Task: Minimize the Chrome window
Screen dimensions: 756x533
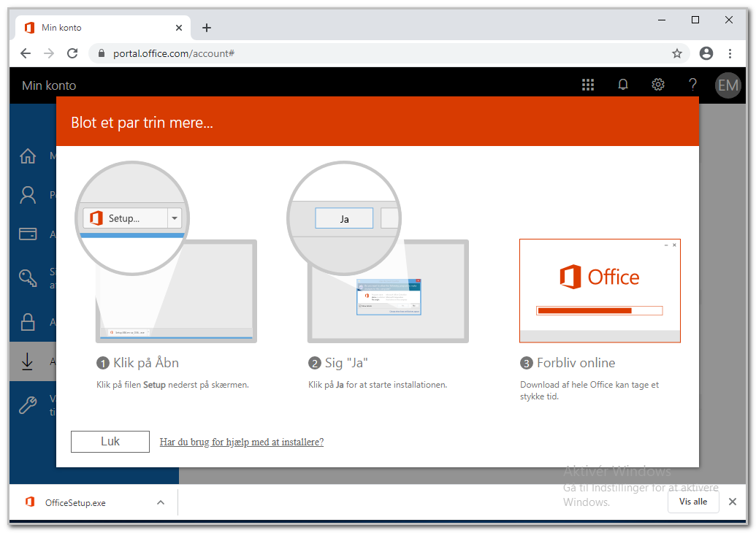Action: click(662, 20)
